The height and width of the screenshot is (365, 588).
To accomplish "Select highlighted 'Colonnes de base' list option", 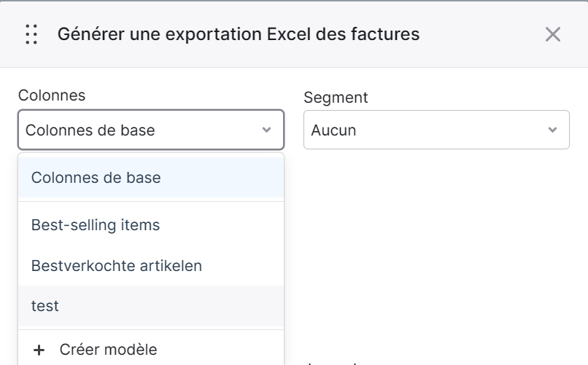I will point(151,178).
